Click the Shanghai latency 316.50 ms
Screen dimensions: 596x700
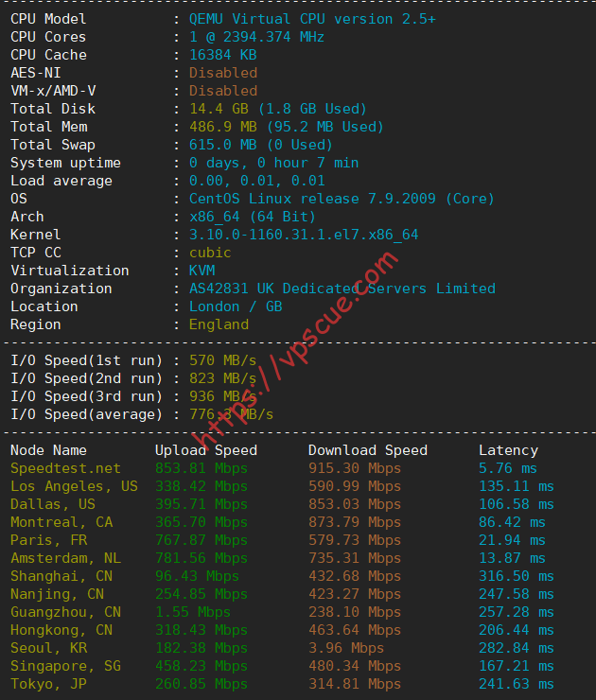click(517, 576)
